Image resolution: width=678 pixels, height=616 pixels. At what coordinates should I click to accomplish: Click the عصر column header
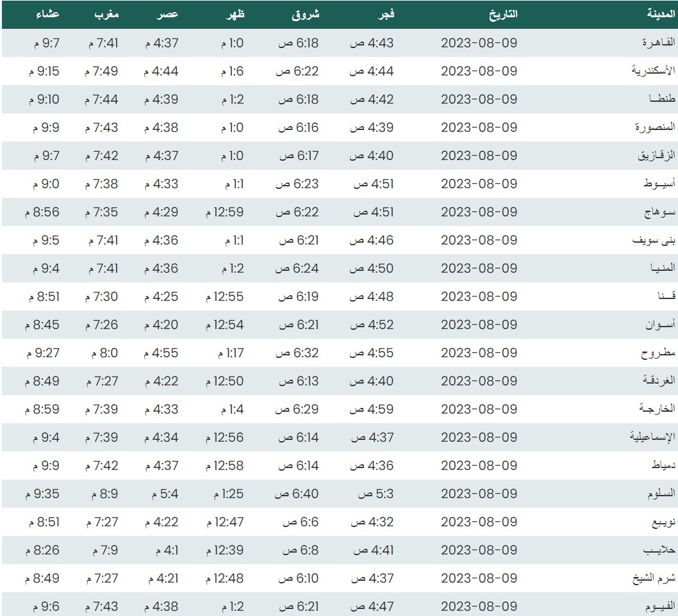169,14
